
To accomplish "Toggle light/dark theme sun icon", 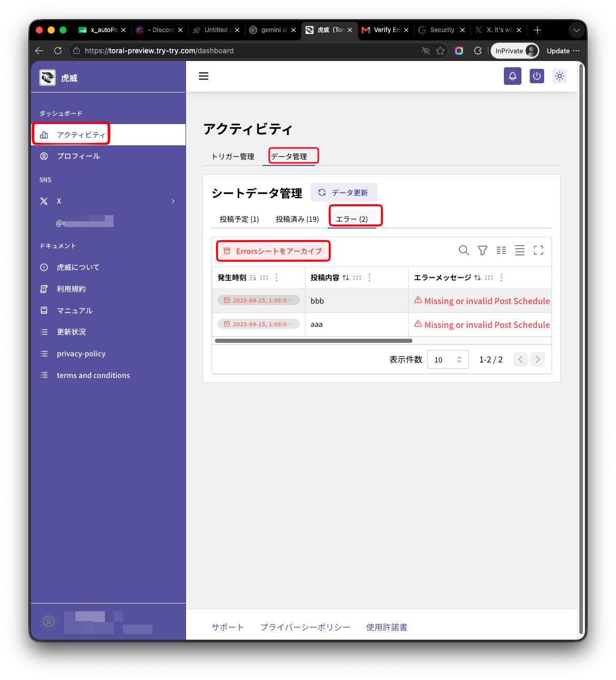I will pos(560,76).
